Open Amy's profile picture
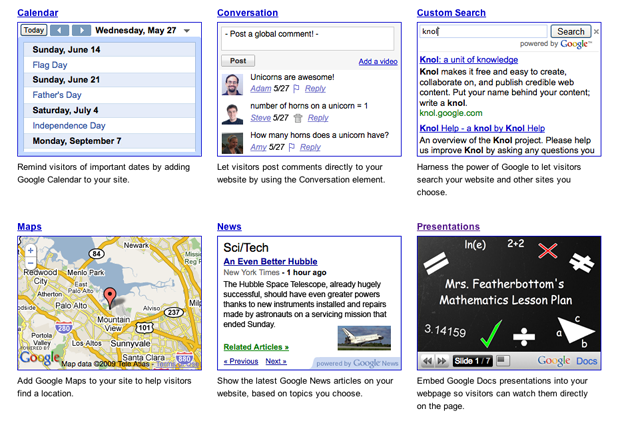The width and height of the screenshot is (630, 425). point(232,143)
